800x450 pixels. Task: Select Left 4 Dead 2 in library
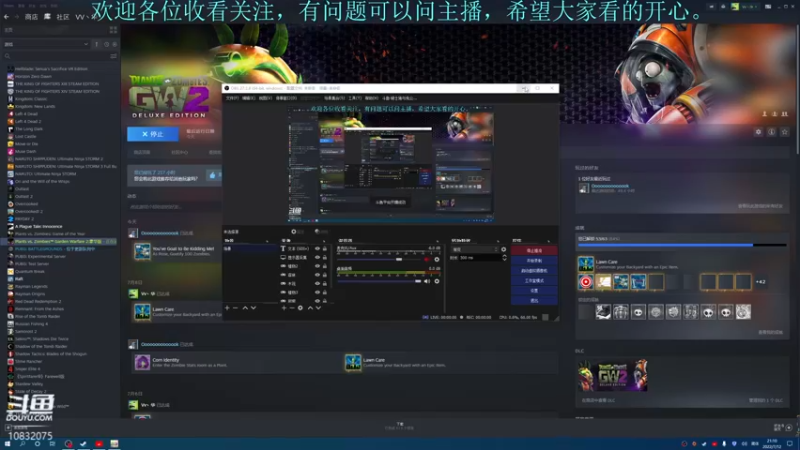(28, 121)
